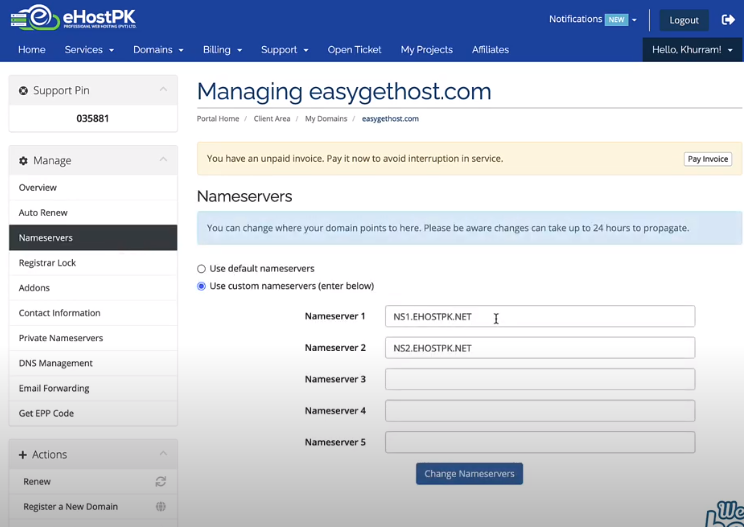
Task: Select Use custom nameservers radio button
Action: (201, 286)
